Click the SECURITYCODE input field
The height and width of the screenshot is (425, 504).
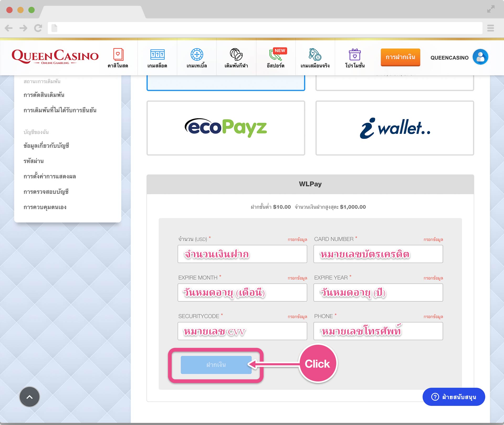tap(242, 331)
